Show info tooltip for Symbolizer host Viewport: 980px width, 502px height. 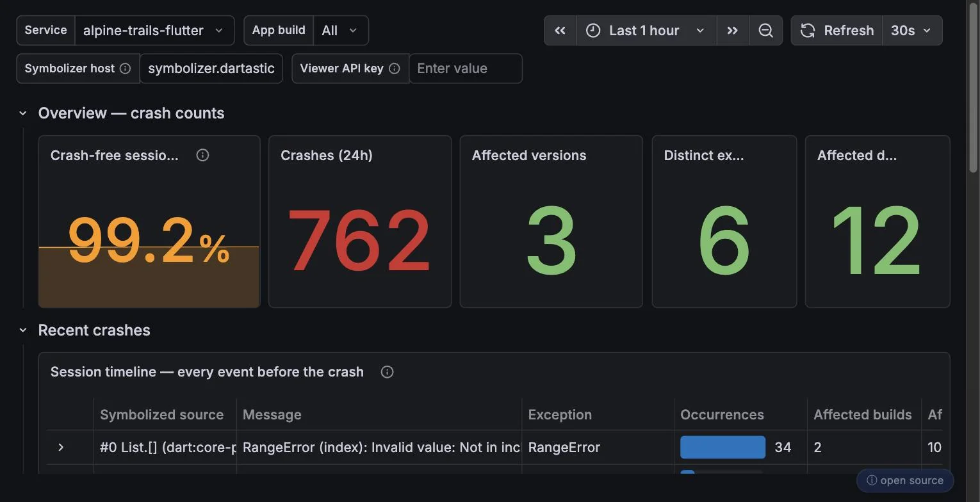click(x=126, y=69)
